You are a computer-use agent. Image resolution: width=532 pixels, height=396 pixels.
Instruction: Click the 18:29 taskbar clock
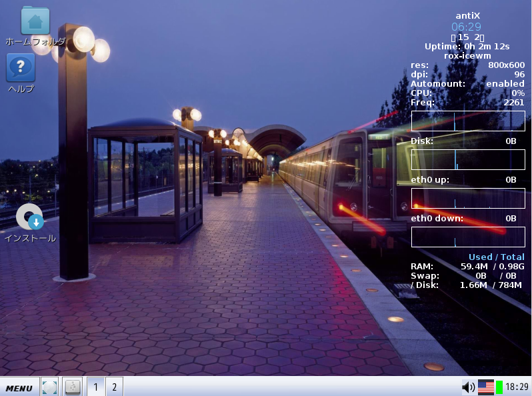pos(517,387)
